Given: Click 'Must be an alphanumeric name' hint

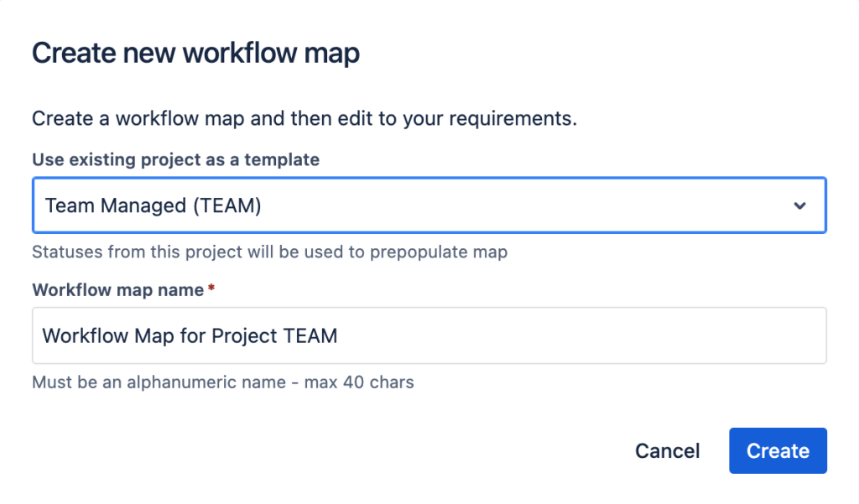Looking at the screenshot, I should [x=223, y=382].
